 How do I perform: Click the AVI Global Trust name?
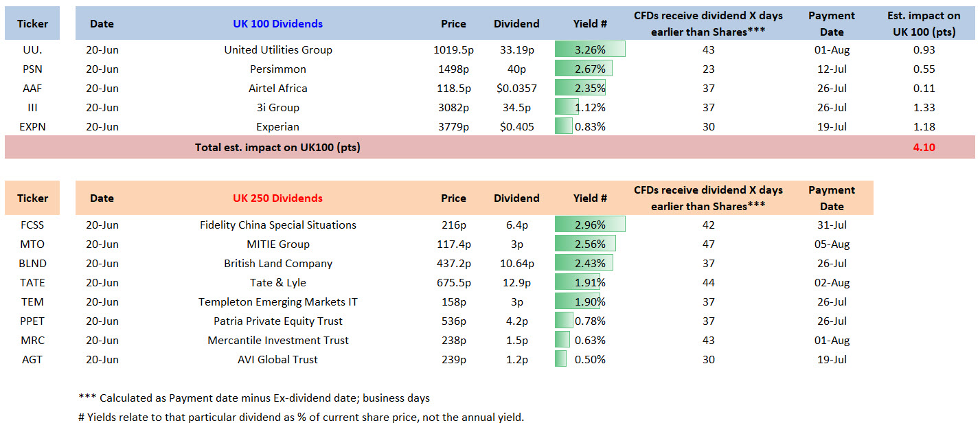(278, 360)
